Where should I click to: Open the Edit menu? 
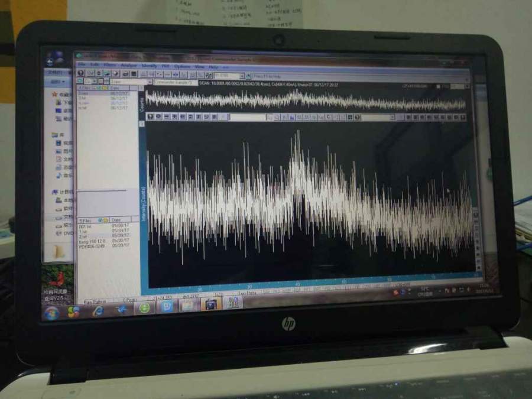[x=94, y=64]
